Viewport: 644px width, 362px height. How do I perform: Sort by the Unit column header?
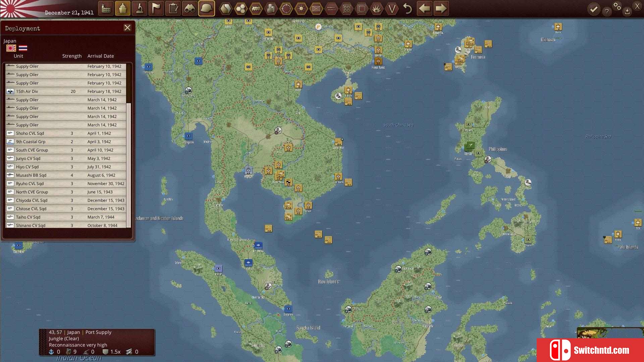pos(18,56)
